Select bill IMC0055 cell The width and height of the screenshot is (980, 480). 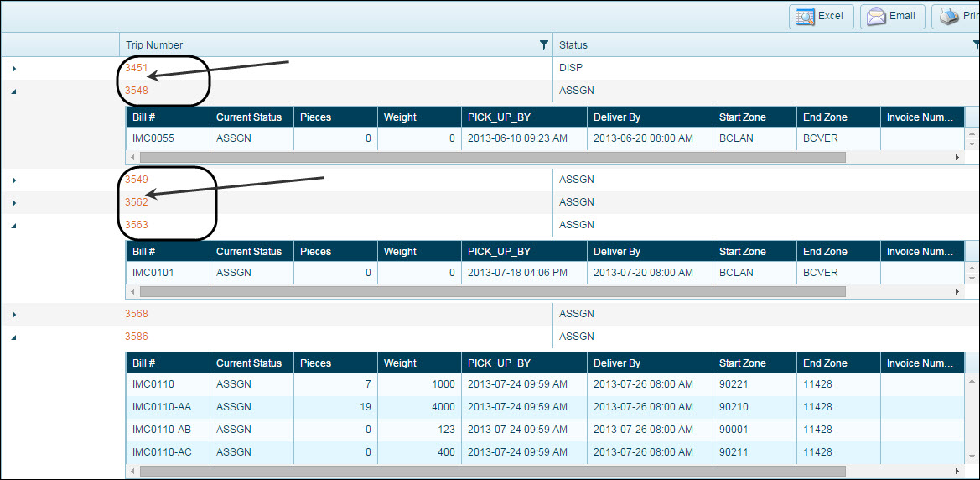point(169,138)
